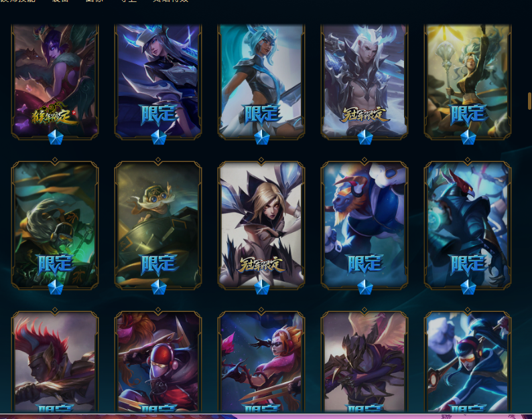Click gem under blue bird-warrior skin

468,287
